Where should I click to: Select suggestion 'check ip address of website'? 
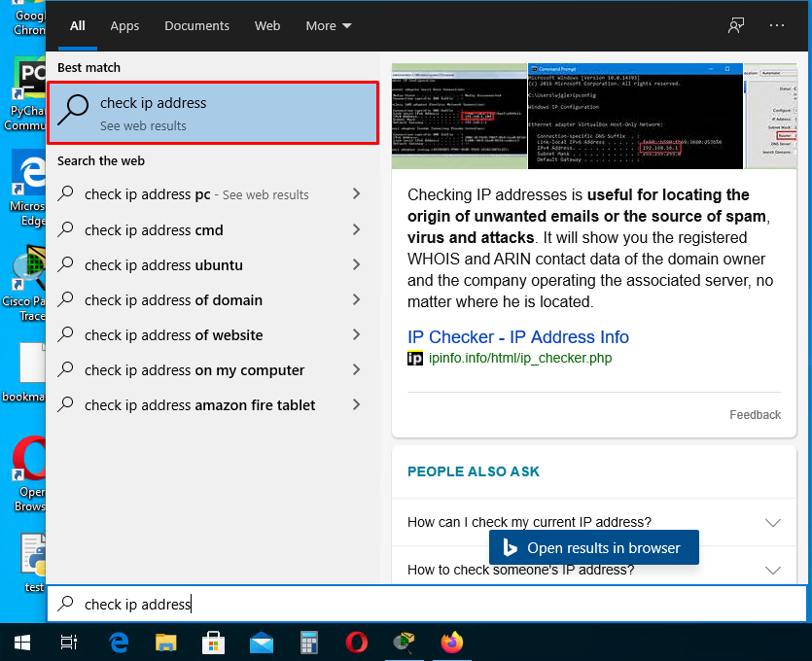coord(196,335)
